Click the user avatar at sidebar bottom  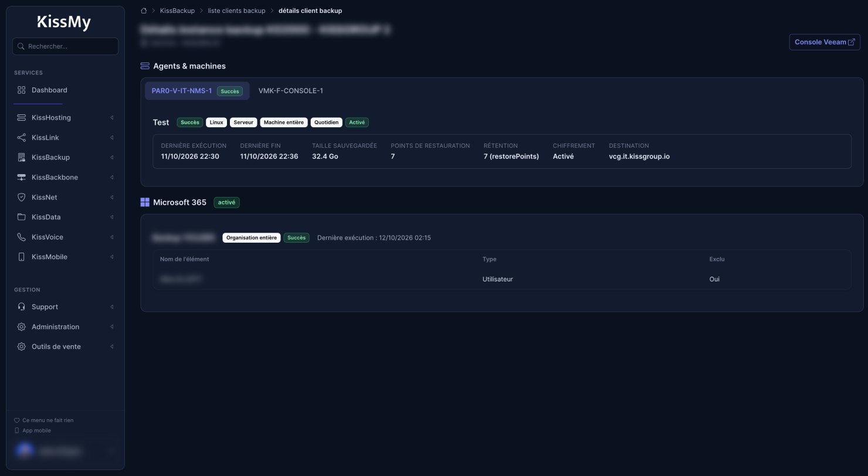tap(25, 451)
